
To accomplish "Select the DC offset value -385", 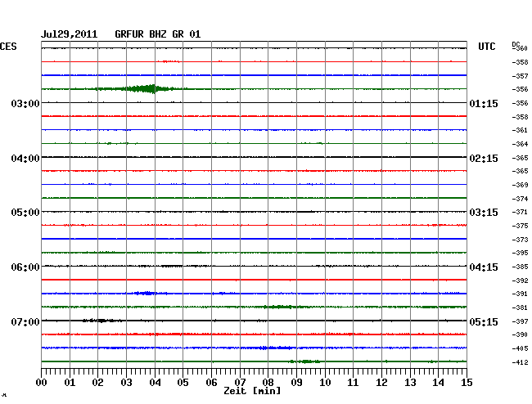I will click(520, 267).
